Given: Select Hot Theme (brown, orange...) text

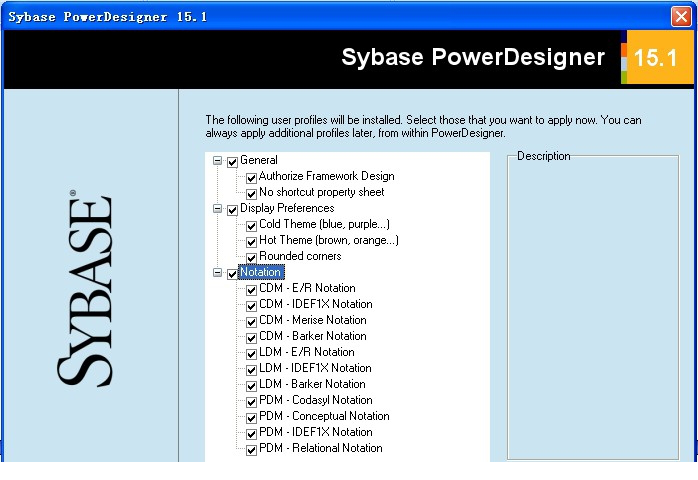Looking at the screenshot, I should [329, 240].
